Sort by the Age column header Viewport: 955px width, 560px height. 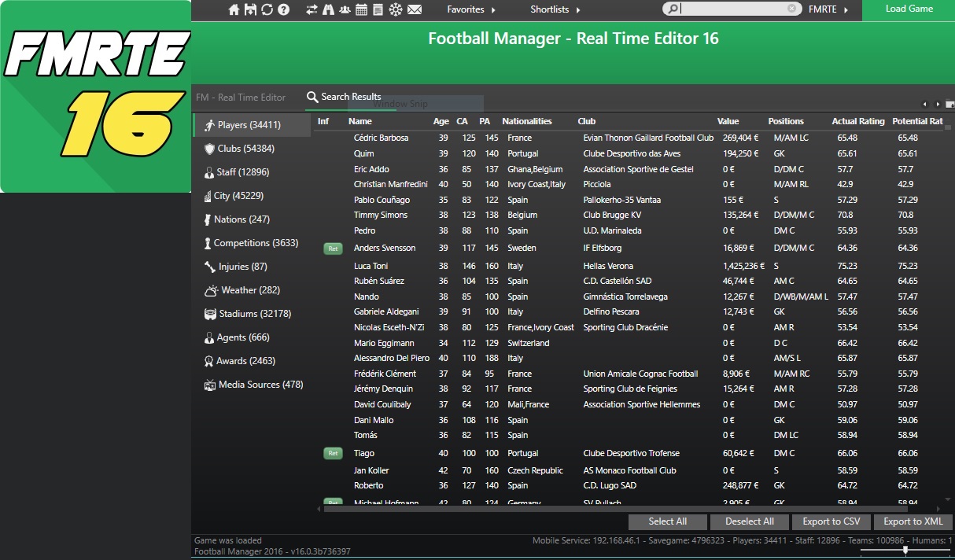click(x=441, y=121)
